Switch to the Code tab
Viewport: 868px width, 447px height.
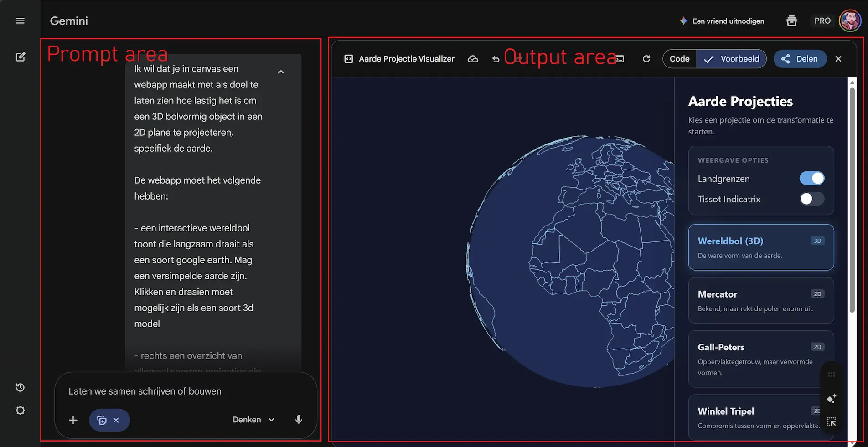coord(679,59)
